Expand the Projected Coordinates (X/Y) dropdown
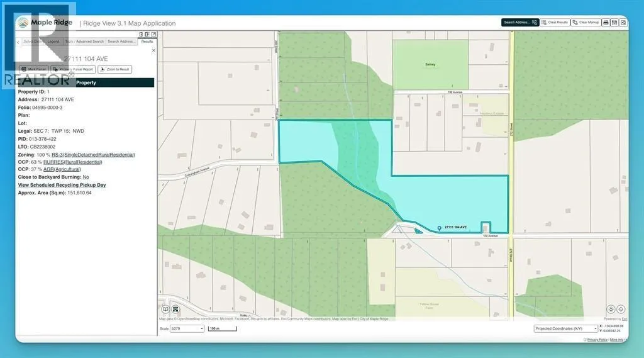The width and height of the screenshot is (644, 358). [565, 328]
